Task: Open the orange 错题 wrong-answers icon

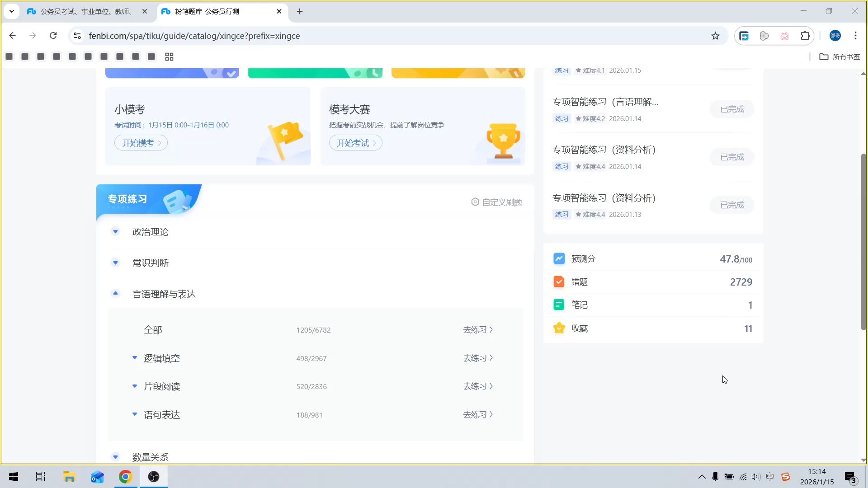Action: [x=559, y=282]
